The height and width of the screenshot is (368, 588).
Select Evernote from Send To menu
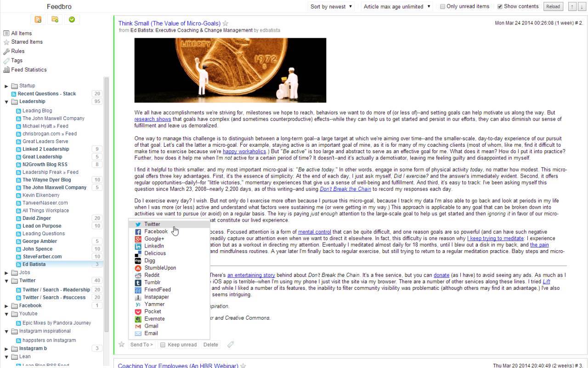154,319
